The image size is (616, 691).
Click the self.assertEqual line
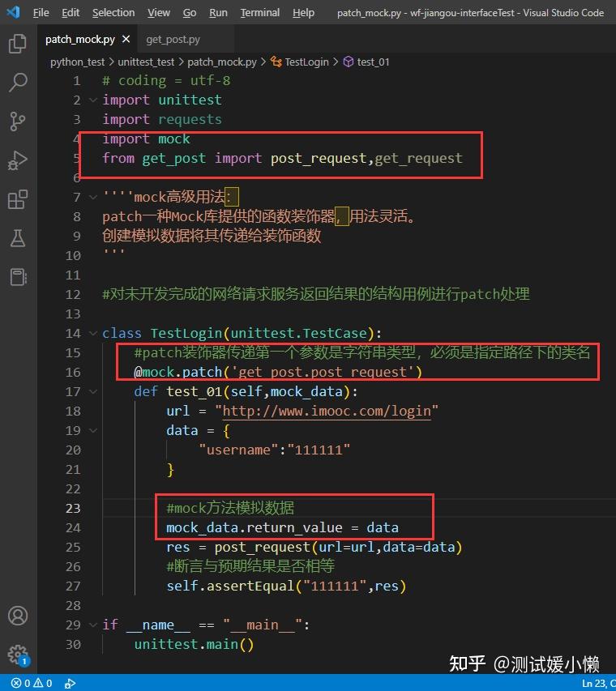tap(286, 586)
